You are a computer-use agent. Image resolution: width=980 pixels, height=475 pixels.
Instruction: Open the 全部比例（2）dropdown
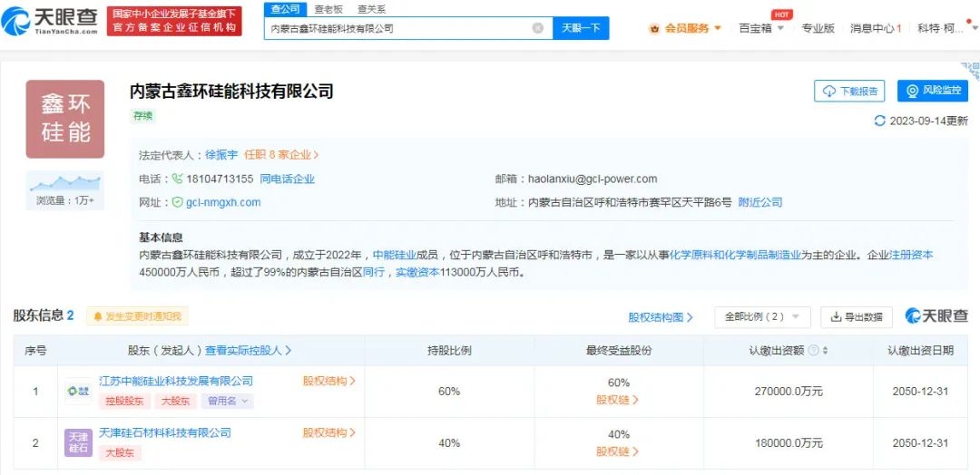click(x=762, y=317)
